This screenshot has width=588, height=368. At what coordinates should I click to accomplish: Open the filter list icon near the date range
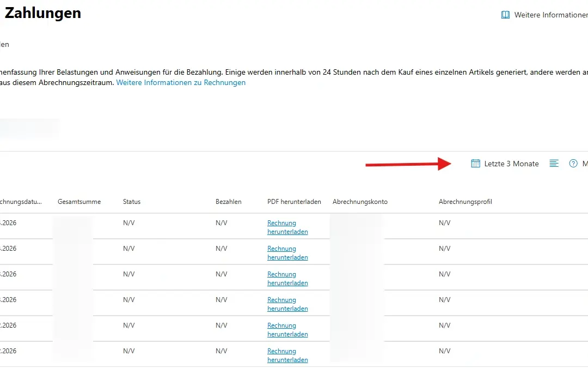click(554, 163)
